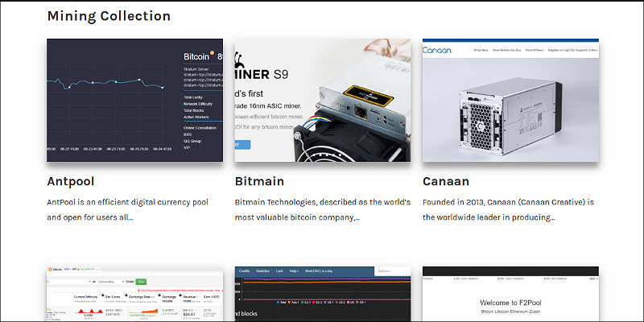Open the mining profitability table thumbnail
Viewport: 644px width, 322px height.
(x=134, y=294)
